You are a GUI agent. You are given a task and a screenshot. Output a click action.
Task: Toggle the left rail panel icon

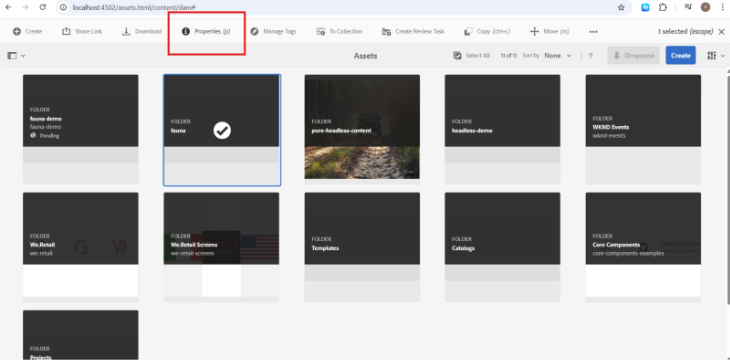click(12, 56)
